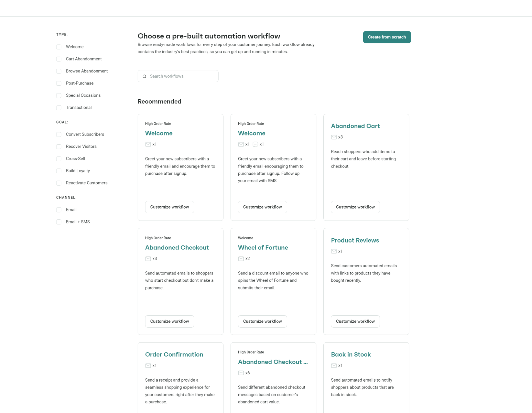Image resolution: width=532 pixels, height=413 pixels.
Task: Enable the Email + SMS channel filter
Action: 59,222
